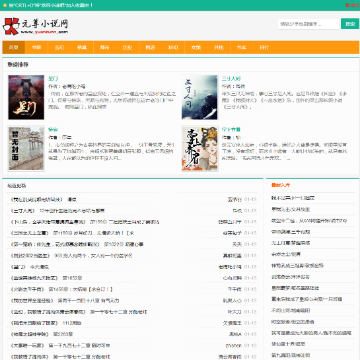The height and width of the screenshot is (360, 360).
Task: Click the star icon in the top green bar
Action: pos(5,5)
